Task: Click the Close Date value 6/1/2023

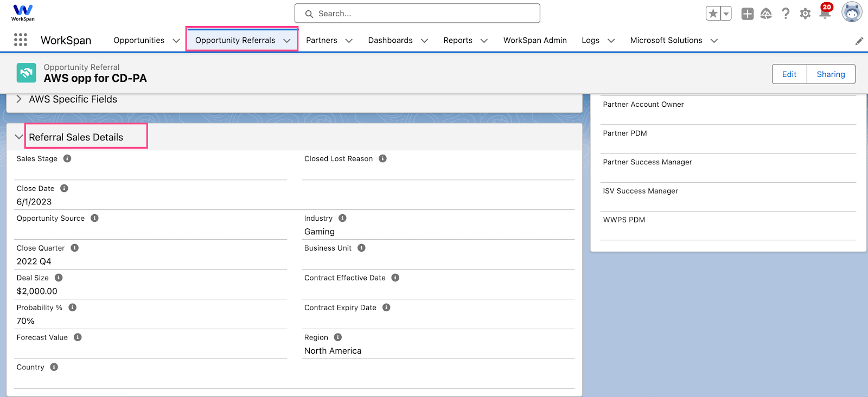Action: [x=34, y=202]
